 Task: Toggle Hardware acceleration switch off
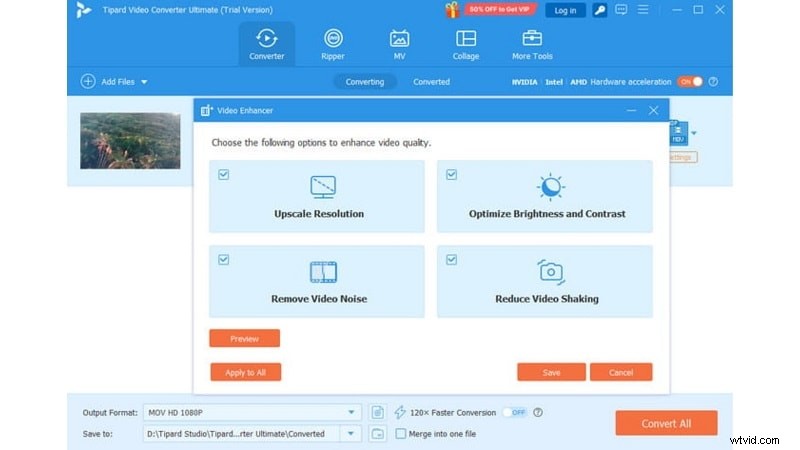(x=689, y=82)
